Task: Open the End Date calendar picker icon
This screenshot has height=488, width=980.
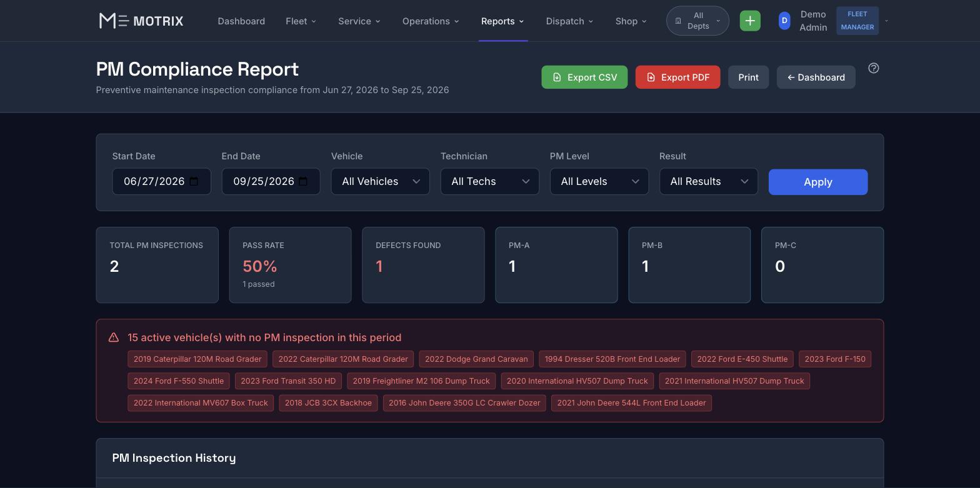Action: point(303,181)
